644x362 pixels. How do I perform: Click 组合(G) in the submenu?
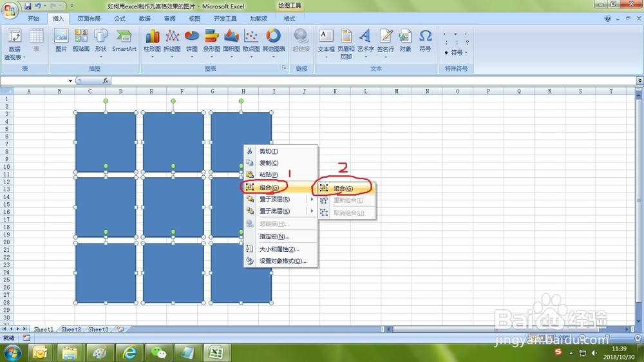point(347,188)
